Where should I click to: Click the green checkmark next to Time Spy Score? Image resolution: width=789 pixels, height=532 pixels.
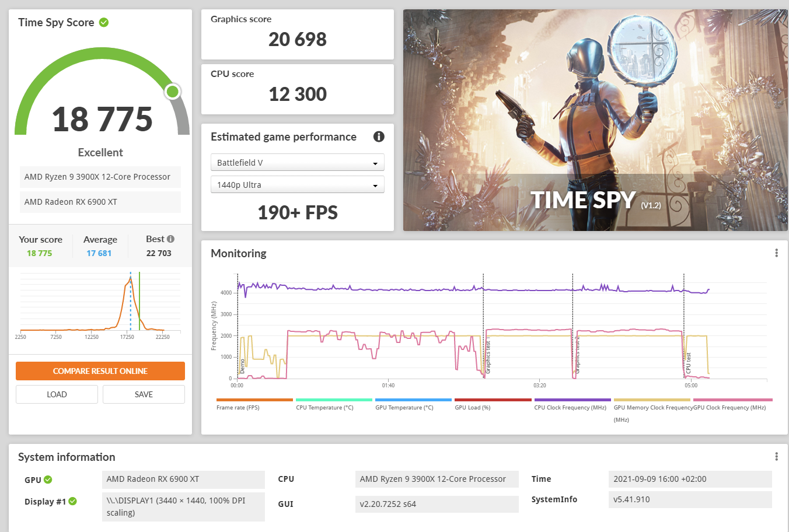104,23
